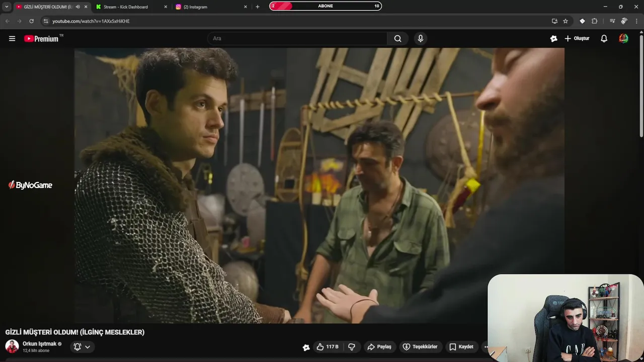Screen dimensions: 644x362
Task: Start voice search with microphone icon
Action: 421,39
